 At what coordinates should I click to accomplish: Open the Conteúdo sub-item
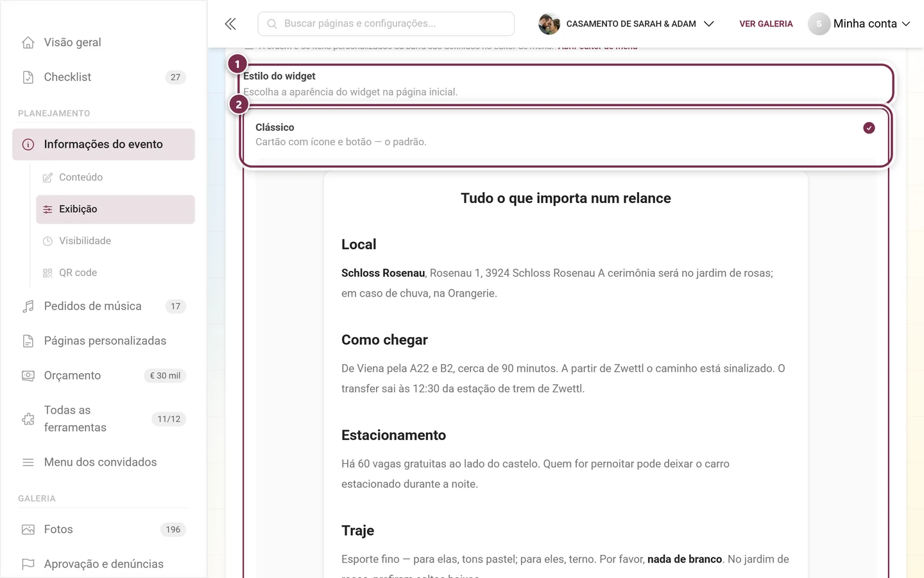(x=116, y=177)
